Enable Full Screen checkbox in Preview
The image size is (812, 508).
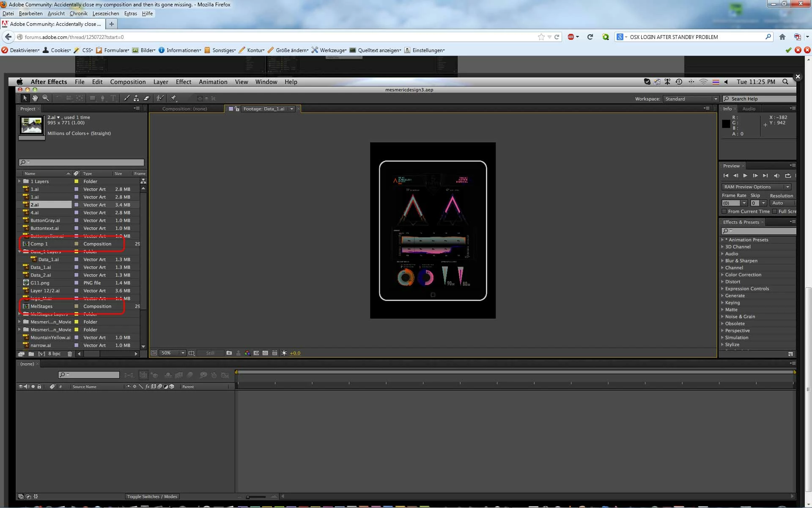click(774, 211)
